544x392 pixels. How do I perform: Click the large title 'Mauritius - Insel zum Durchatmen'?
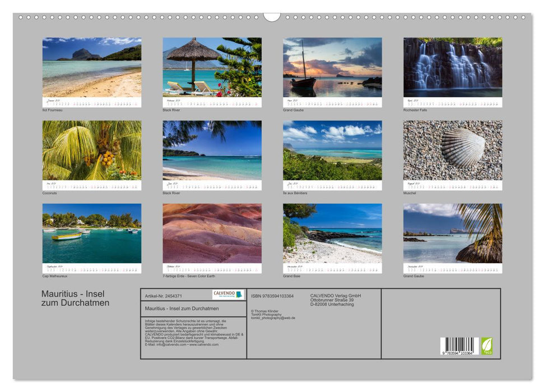pyautogui.click(x=75, y=298)
